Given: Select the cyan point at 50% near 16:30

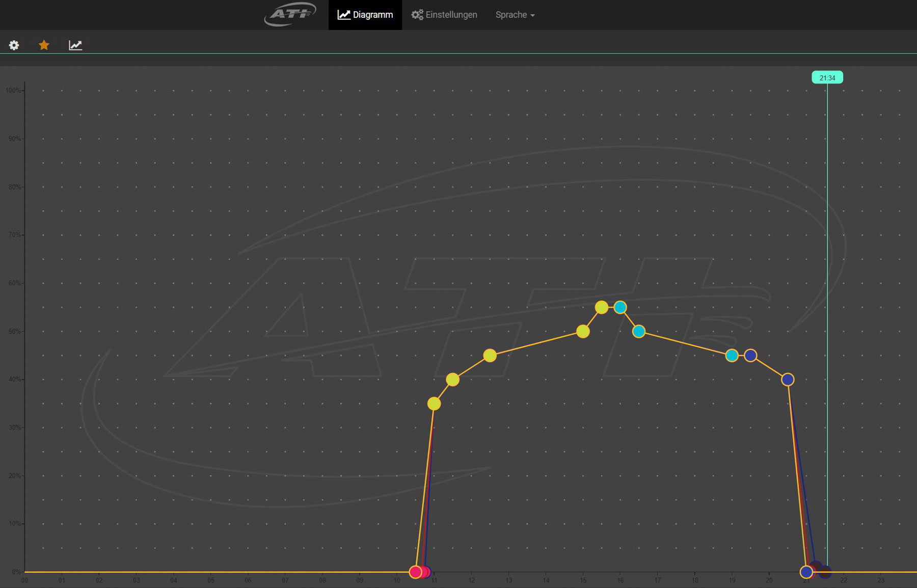Looking at the screenshot, I should tap(639, 331).
